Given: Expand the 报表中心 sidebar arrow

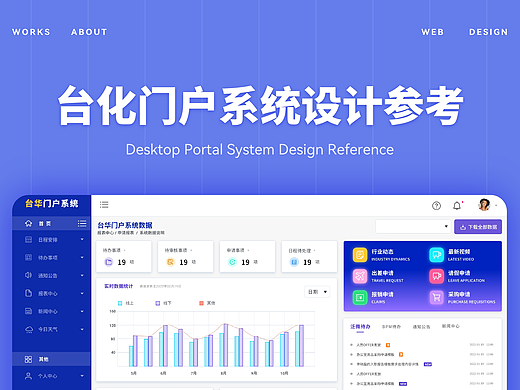Looking at the screenshot, I should 82,293.
